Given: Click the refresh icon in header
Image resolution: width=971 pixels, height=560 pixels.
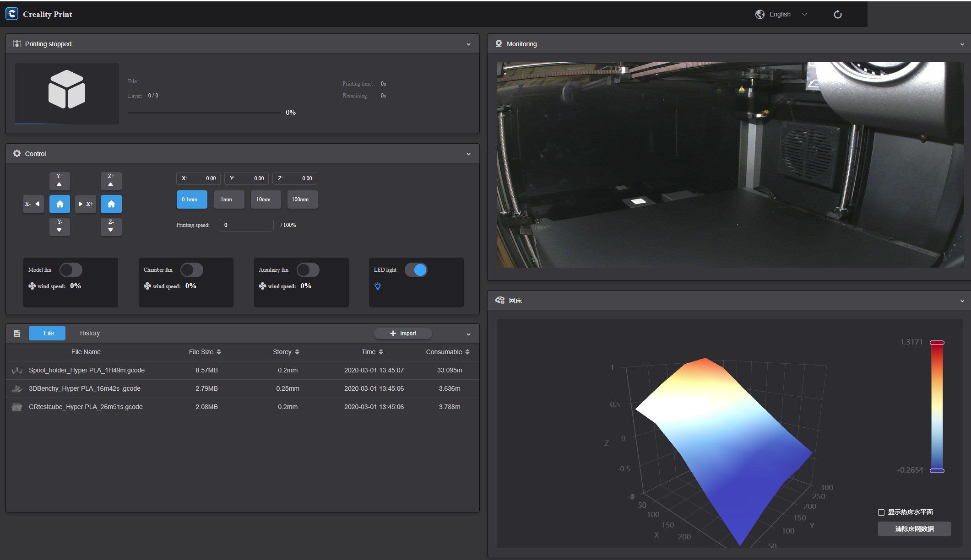Looking at the screenshot, I should click(x=837, y=15).
